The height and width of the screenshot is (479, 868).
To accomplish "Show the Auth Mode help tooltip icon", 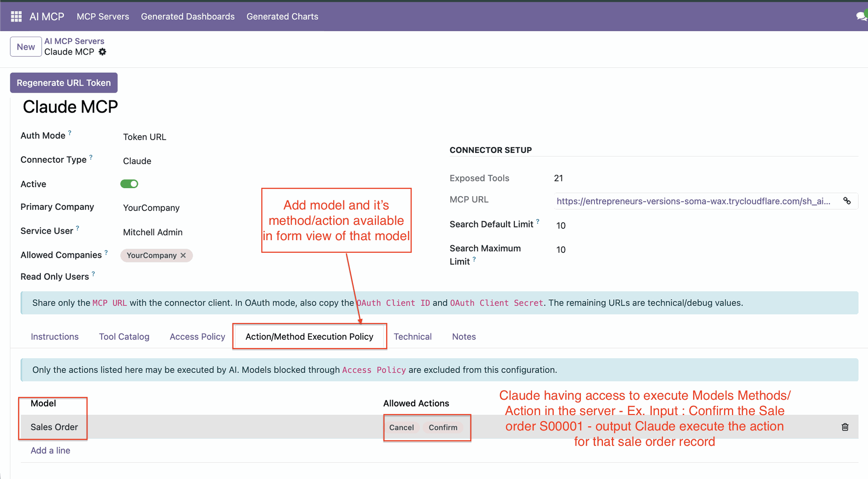I will [70, 133].
